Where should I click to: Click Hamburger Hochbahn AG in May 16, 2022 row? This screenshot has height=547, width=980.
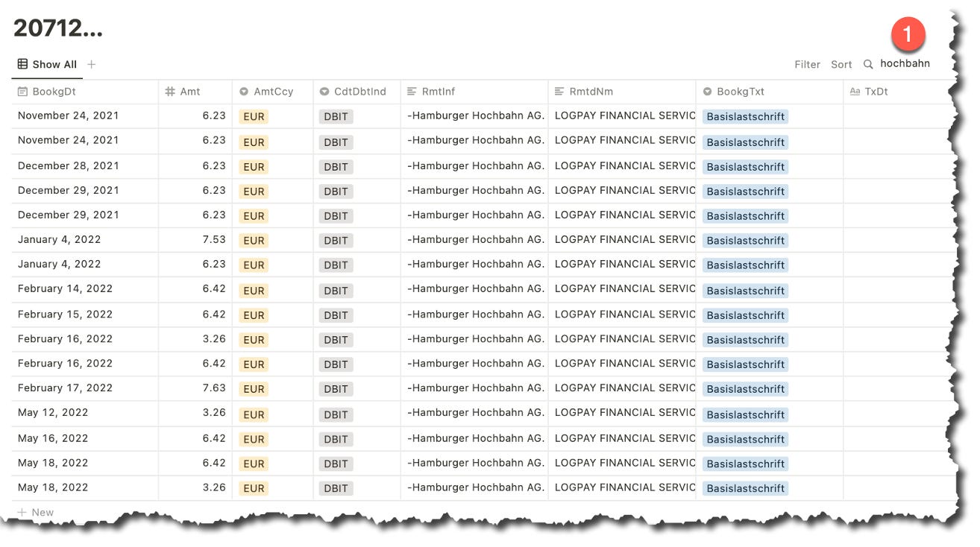476,438
